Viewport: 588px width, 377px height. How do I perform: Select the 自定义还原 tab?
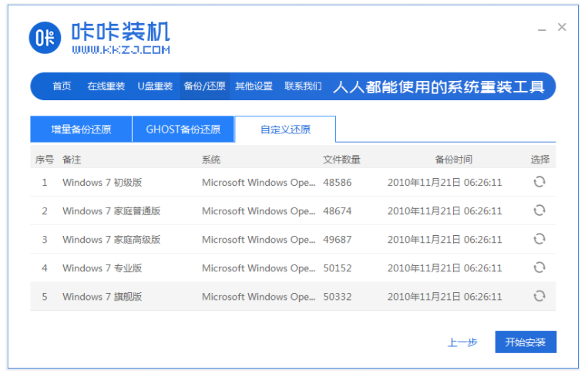point(285,130)
